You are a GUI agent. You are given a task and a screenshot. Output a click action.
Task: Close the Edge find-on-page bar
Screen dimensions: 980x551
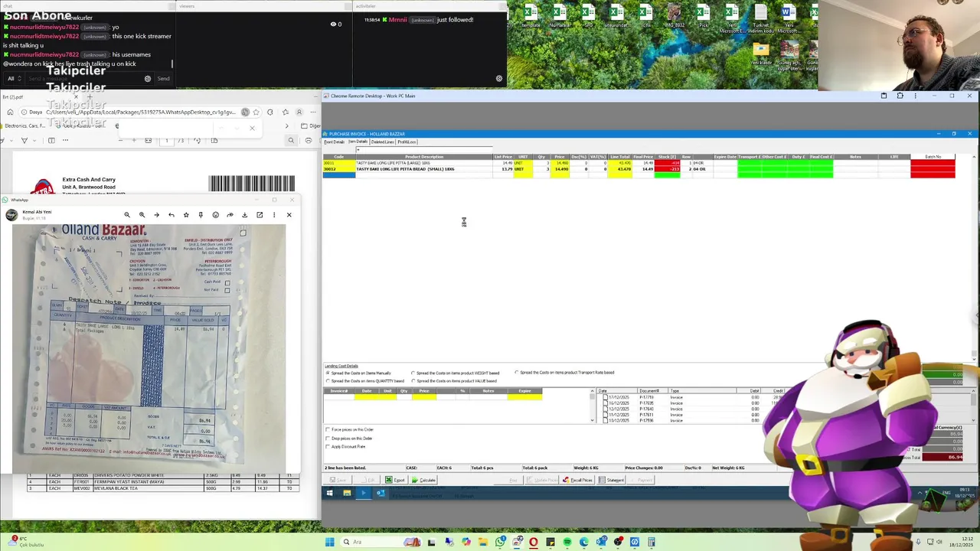tap(252, 128)
